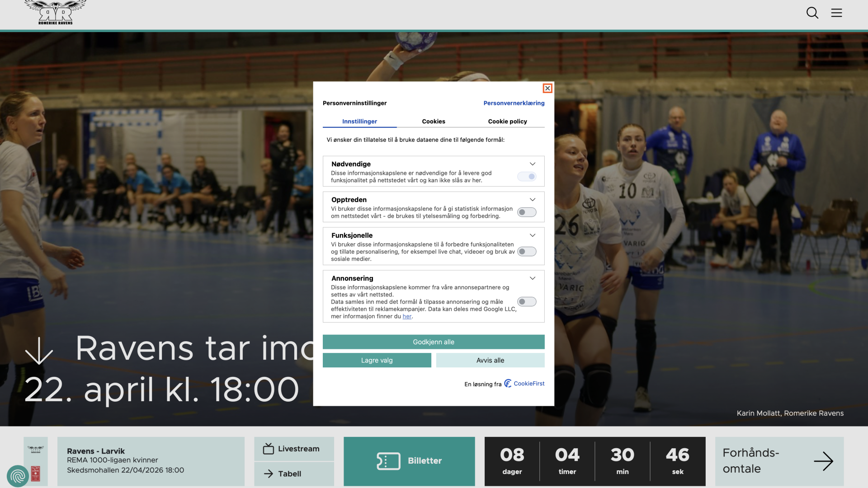The image size is (868, 488).
Task: Expand the Opptreden section chevron
Action: [533, 200]
